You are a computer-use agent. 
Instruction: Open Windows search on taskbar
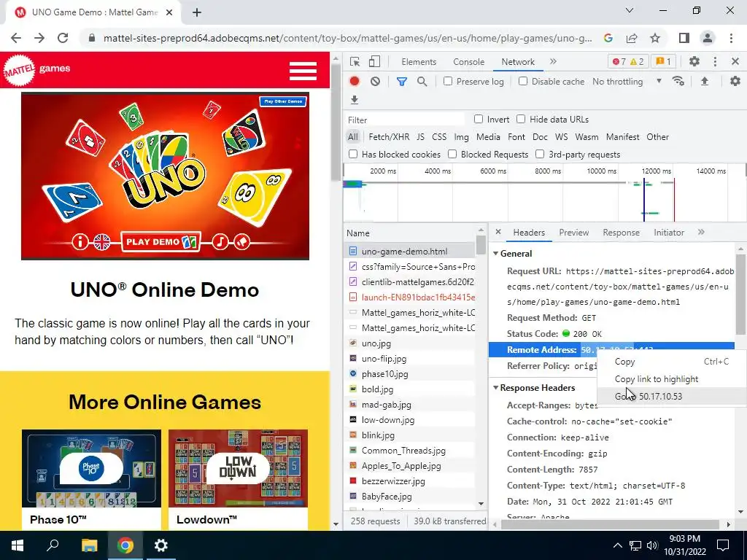point(53,545)
